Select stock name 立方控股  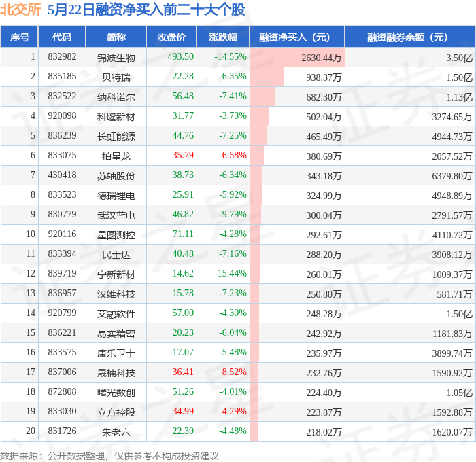(116, 412)
